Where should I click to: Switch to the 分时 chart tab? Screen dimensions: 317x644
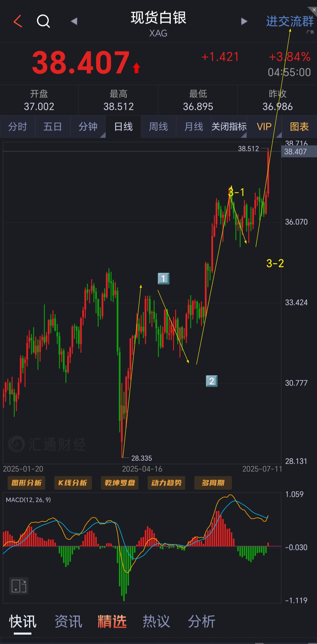[x=18, y=127]
